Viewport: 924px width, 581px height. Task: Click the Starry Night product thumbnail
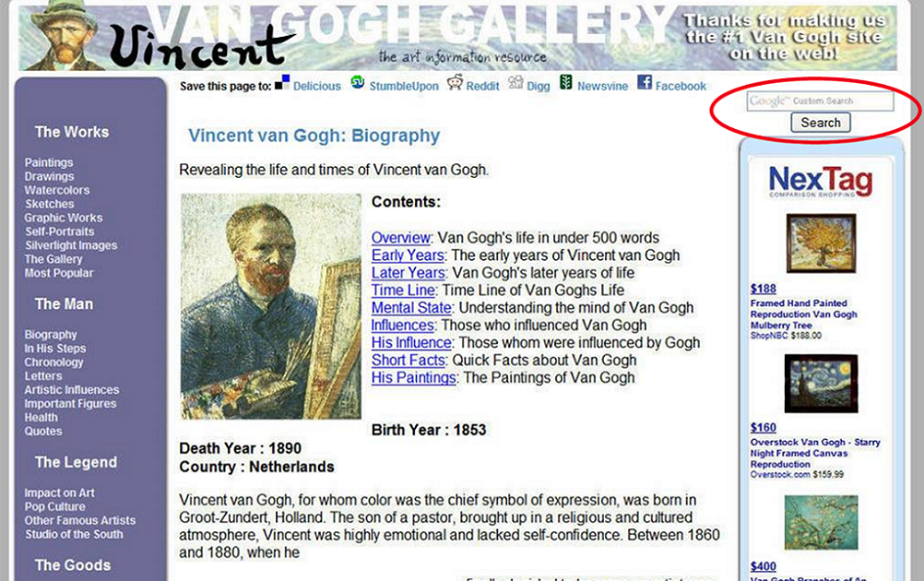(x=821, y=384)
